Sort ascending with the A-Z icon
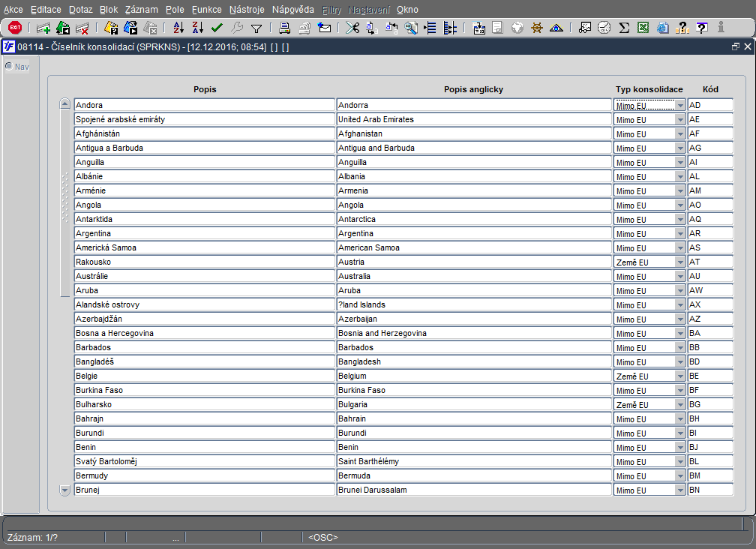 178,28
